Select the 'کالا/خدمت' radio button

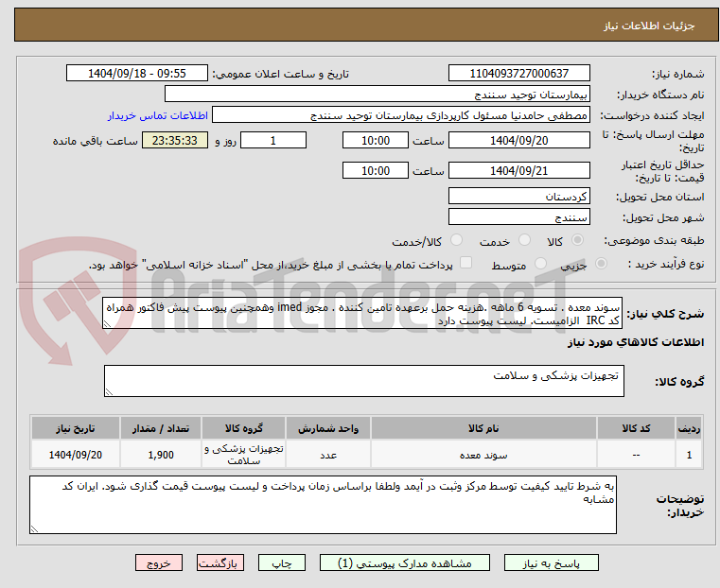[456, 240]
